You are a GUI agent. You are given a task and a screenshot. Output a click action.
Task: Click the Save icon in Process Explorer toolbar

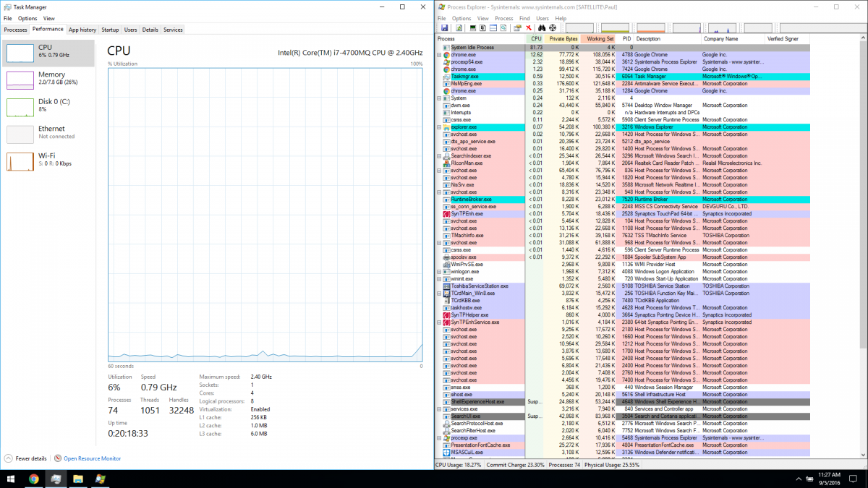445,28
